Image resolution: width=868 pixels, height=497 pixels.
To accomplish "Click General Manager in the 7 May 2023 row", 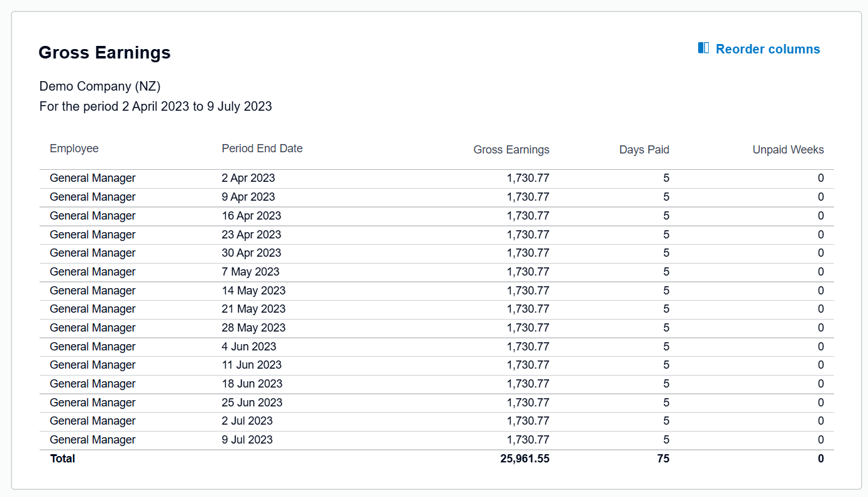I will coord(92,272).
